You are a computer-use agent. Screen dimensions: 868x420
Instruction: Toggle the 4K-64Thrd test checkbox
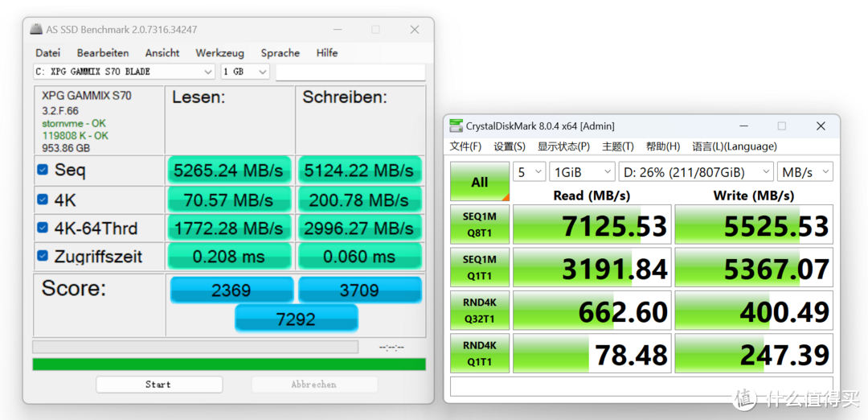(x=43, y=227)
